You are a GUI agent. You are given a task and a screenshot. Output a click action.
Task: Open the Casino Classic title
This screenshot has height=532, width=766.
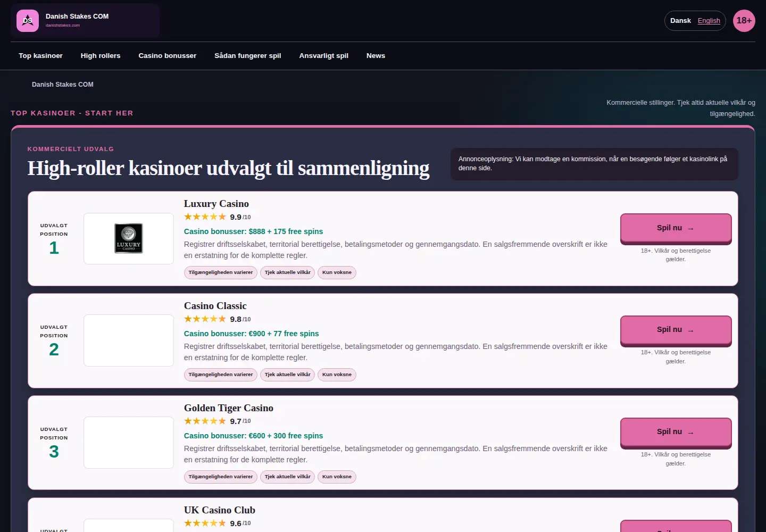215,306
